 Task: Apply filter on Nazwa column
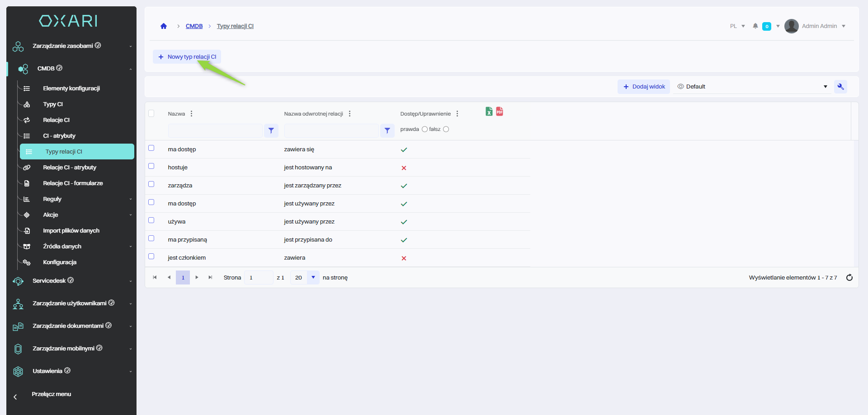pos(271,131)
